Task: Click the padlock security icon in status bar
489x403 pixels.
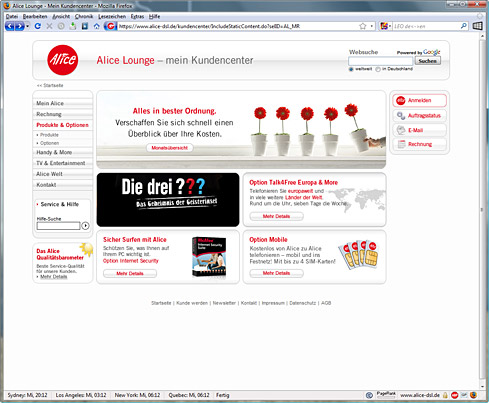Action: coord(445,395)
